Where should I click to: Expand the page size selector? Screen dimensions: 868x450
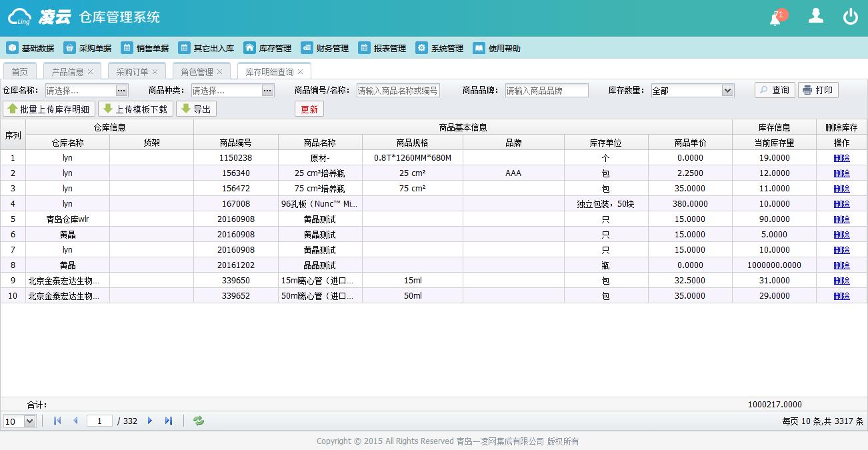(29, 421)
